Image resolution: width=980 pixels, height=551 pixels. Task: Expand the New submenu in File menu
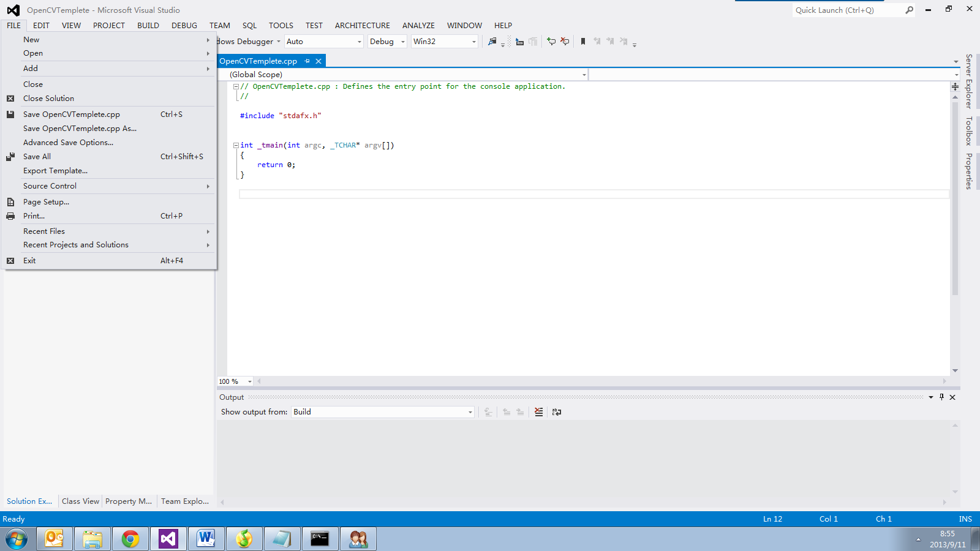[x=109, y=40]
